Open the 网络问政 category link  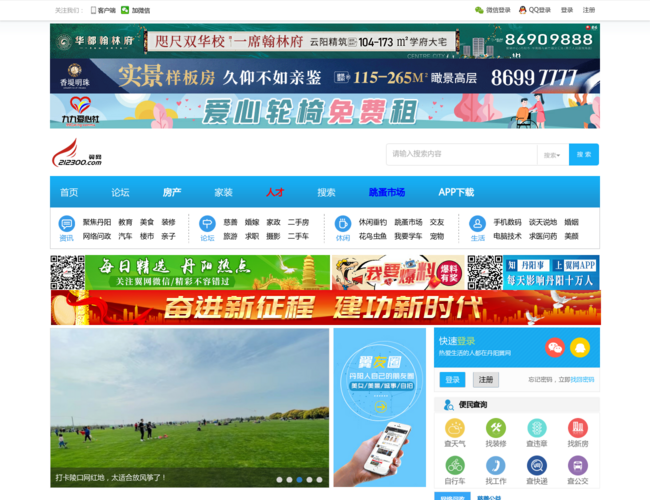[x=97, y=236]
